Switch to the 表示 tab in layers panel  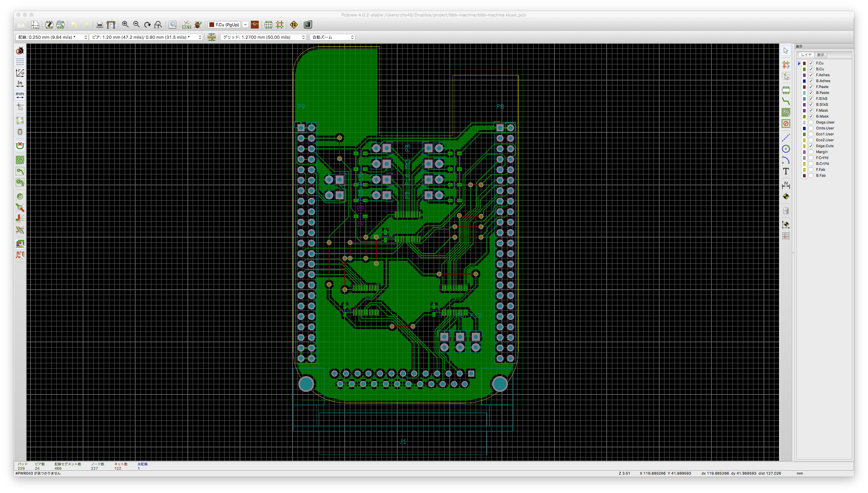(x=821, y=55)
